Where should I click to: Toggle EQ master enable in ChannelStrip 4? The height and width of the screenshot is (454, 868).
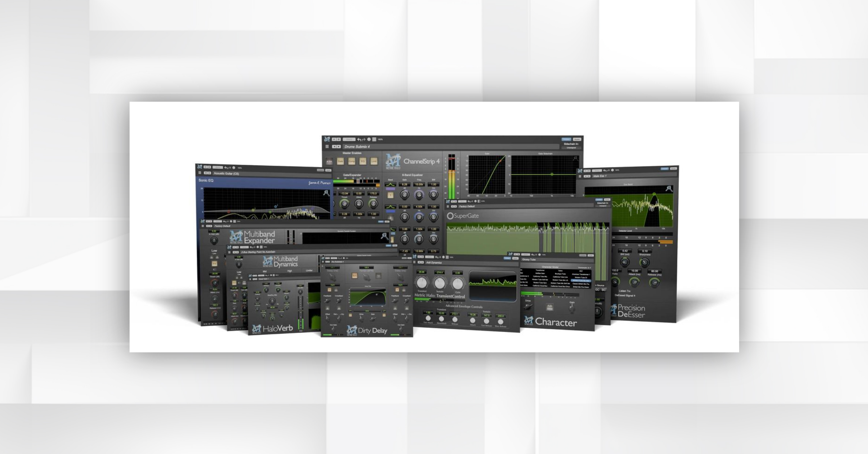coord(363,161)
